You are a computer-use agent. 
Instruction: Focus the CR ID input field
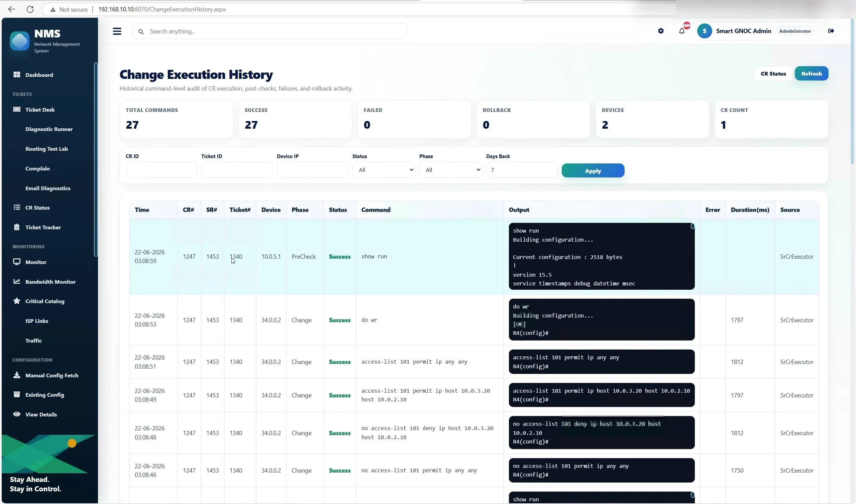(162, 170)
